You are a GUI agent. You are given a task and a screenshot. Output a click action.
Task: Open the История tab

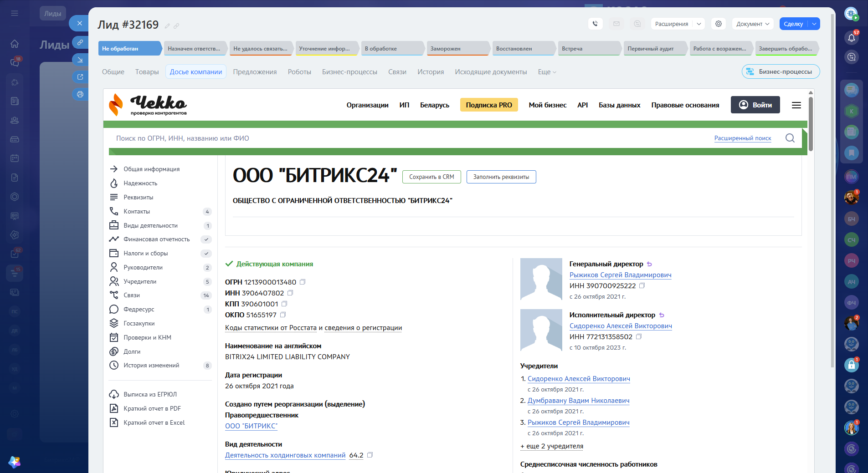point(431,72)
